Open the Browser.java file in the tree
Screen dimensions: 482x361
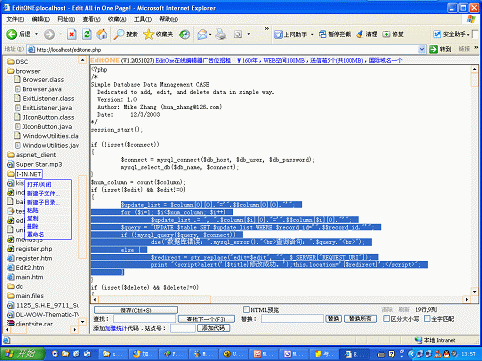(42, 89)
